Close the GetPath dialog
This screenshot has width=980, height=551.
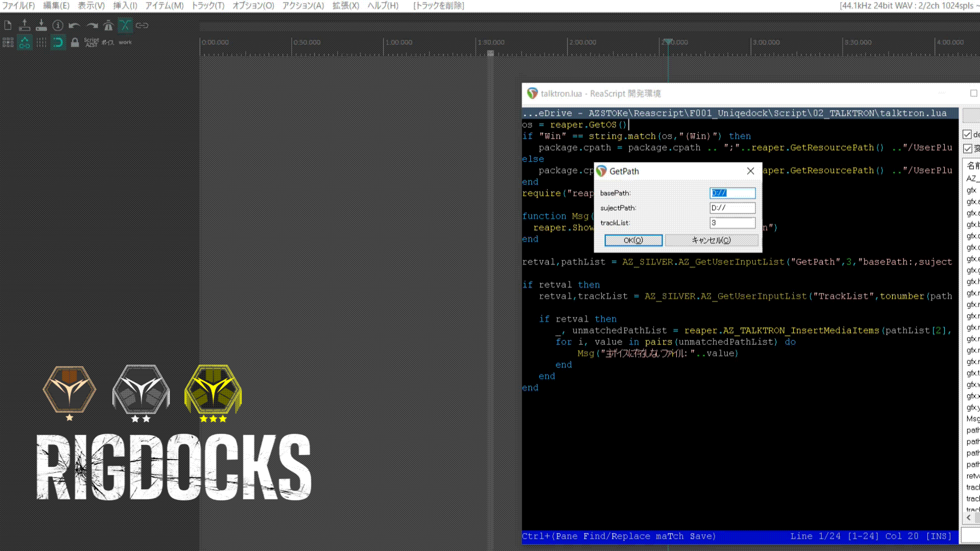click(x=750, y=171)
